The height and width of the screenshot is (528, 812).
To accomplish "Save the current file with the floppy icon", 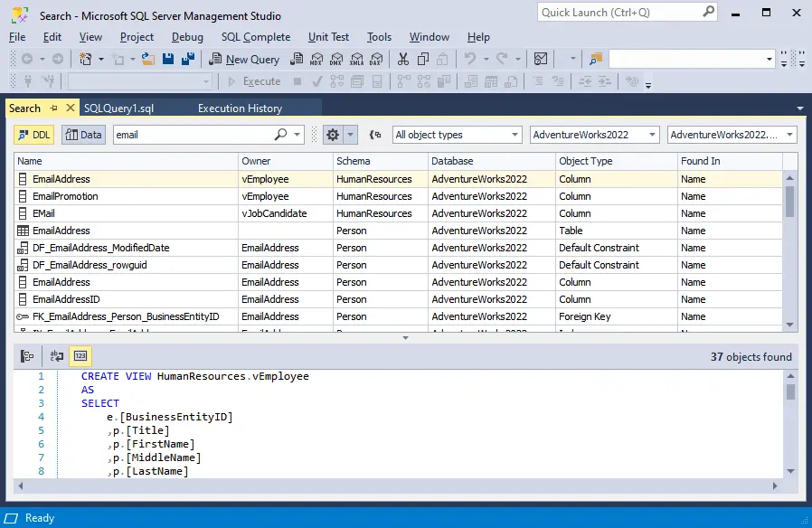I will point(168,59).
